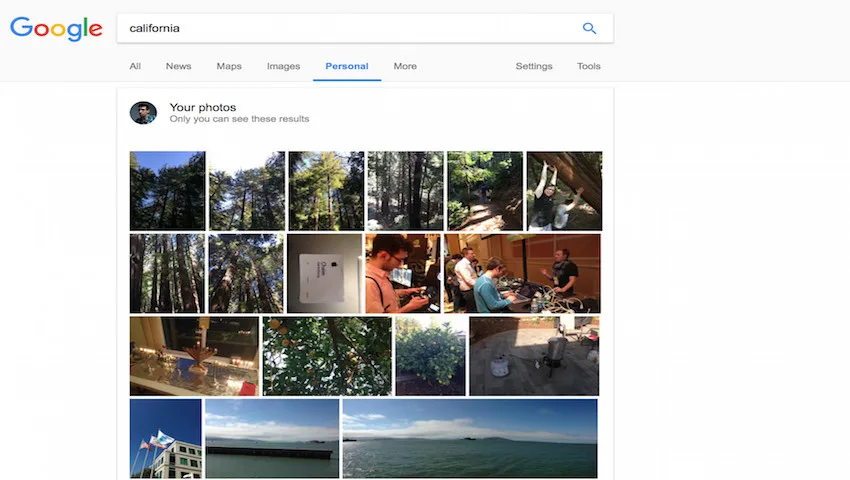Screen dimensions: 850x480
Task: Open the white card on dark background photo
Action: point(325,273)
